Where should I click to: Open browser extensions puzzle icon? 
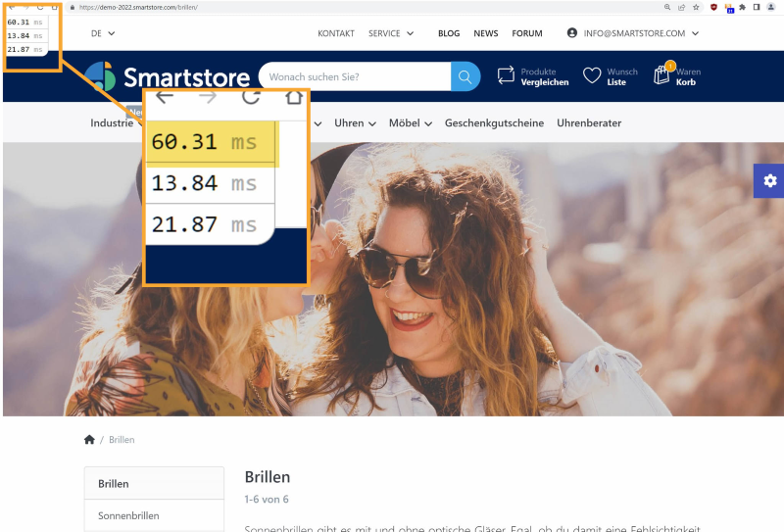tap(744, 7)
